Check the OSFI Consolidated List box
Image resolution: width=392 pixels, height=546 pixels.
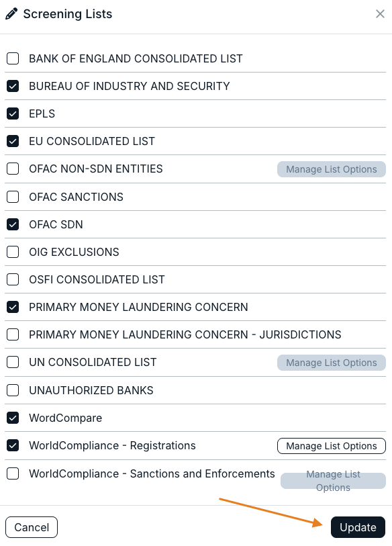(x=13, y=279)
